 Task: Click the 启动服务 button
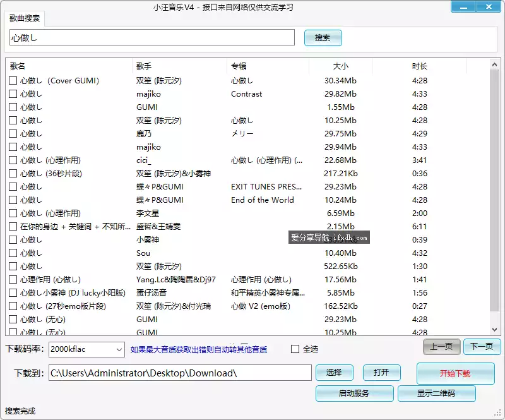[x=354, y=393]
